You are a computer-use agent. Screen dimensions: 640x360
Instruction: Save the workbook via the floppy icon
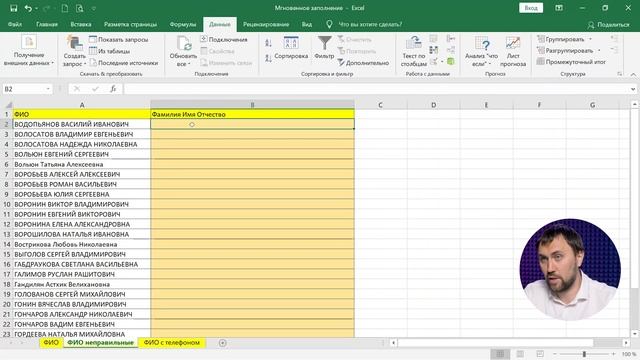(13, 8)
